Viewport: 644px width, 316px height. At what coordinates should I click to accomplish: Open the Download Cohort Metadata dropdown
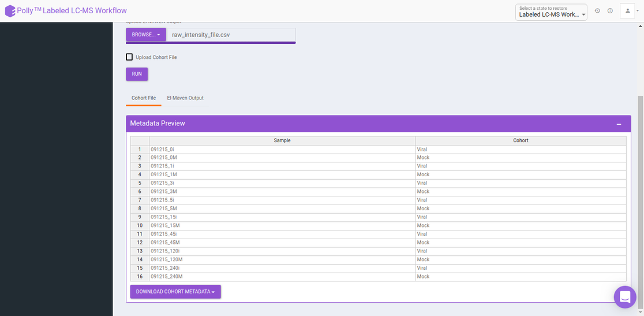[175, 292]
